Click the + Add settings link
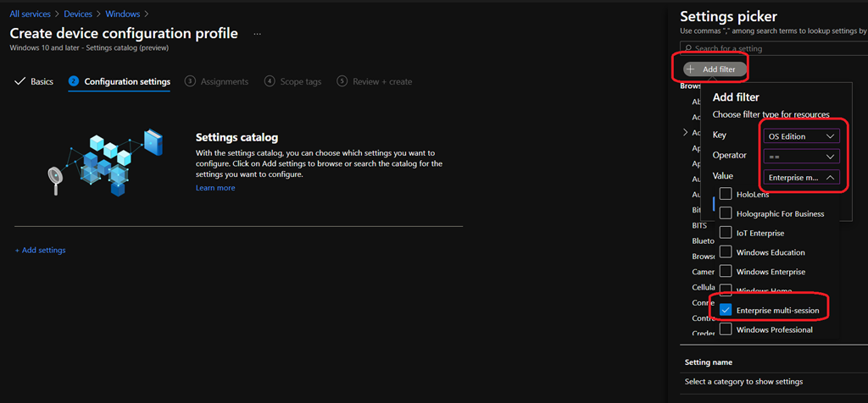The image size is (868, 403). [40, 251]
